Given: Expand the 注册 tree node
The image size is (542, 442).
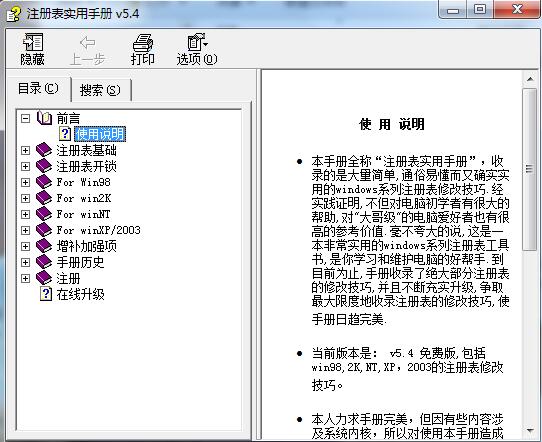Looking at the screenshot, I should click(25, 278).
